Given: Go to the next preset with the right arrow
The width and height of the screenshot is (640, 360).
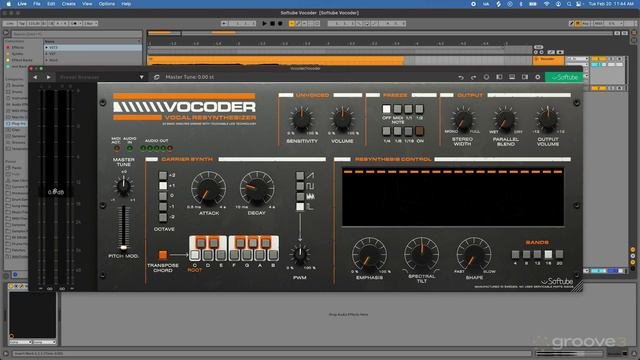Looking at the screenshot, I should coord(49,77).
